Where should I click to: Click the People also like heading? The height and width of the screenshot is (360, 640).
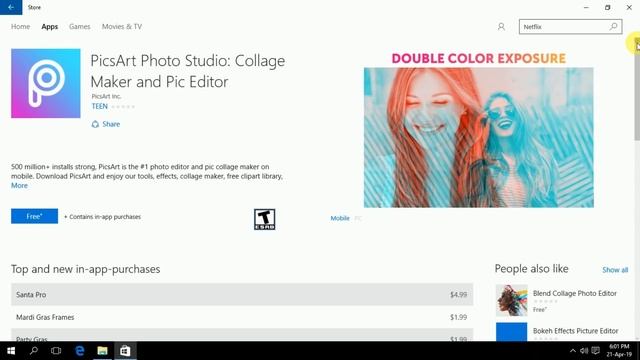[531, 269]
